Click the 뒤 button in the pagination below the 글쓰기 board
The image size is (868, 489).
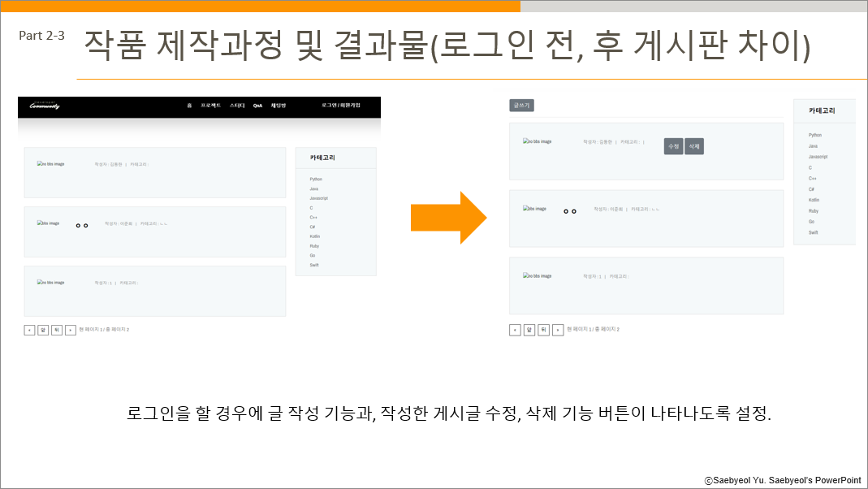[543, 330]
